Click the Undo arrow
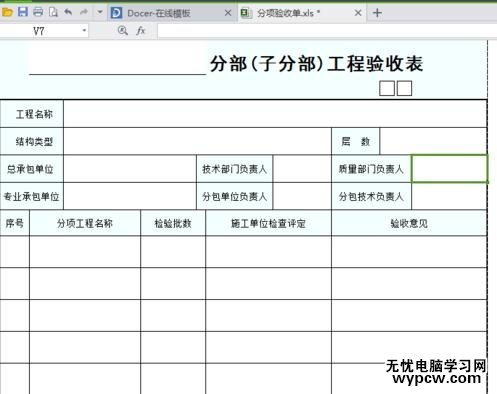Screen dimensions: 497x394 68,13
